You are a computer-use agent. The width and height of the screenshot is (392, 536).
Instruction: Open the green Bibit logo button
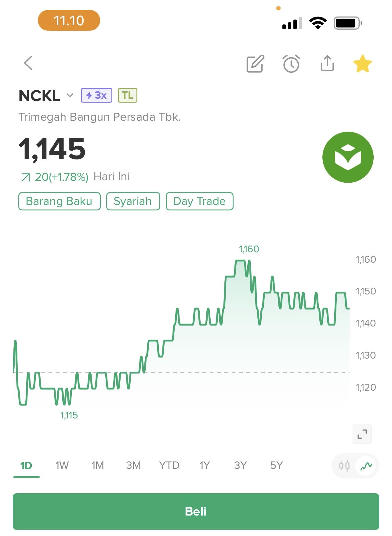tap(348, 157)
